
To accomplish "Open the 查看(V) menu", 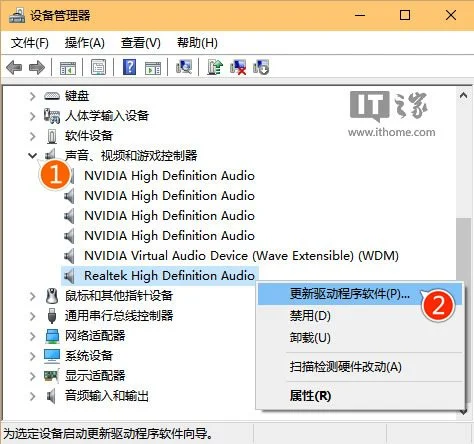I will (x=141, y=43).
